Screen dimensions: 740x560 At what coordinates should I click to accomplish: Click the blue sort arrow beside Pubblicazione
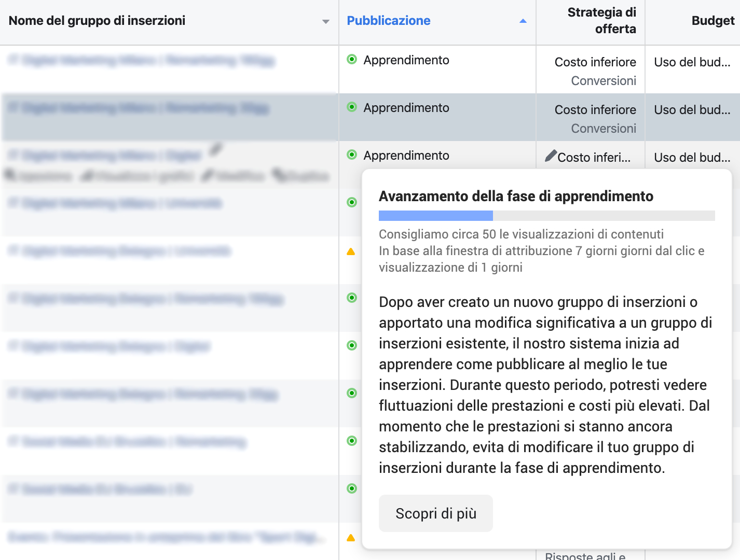[523, 21]
